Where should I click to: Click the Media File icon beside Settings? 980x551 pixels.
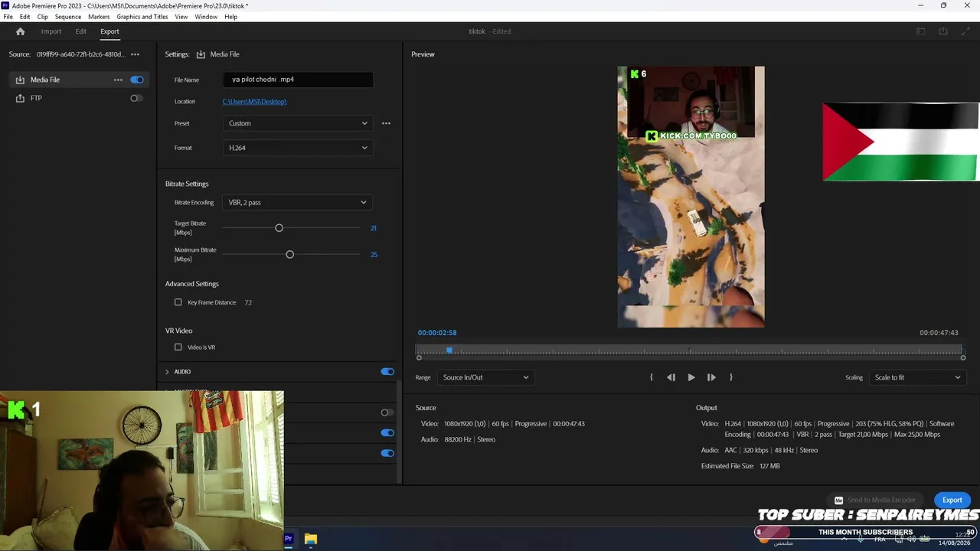click(x=201, y=54)
